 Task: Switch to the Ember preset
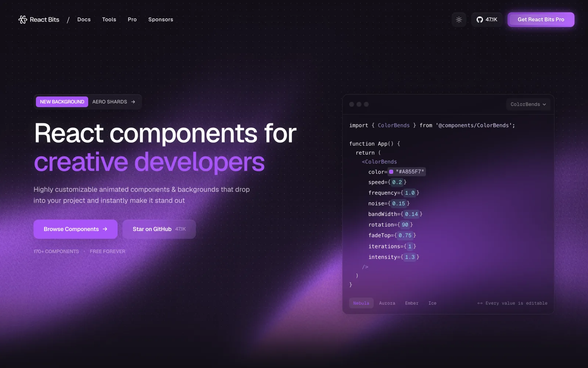(x=412, y=303)
